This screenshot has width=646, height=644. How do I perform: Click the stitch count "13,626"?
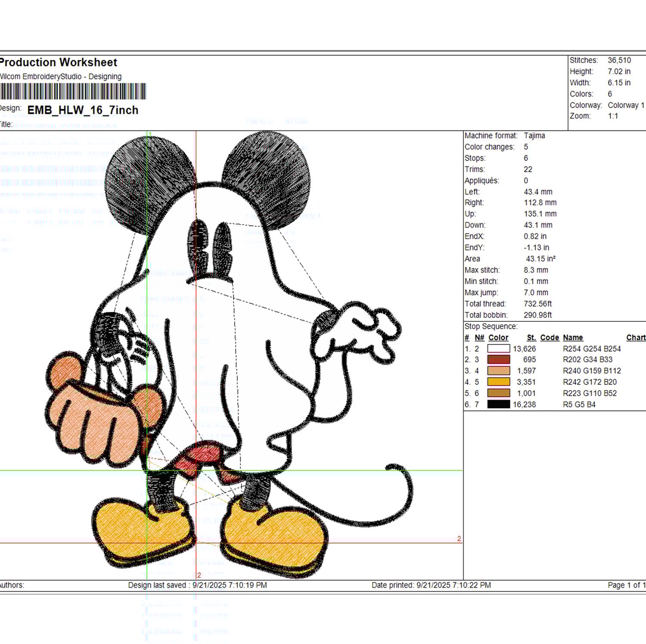(x=524, y=349)
